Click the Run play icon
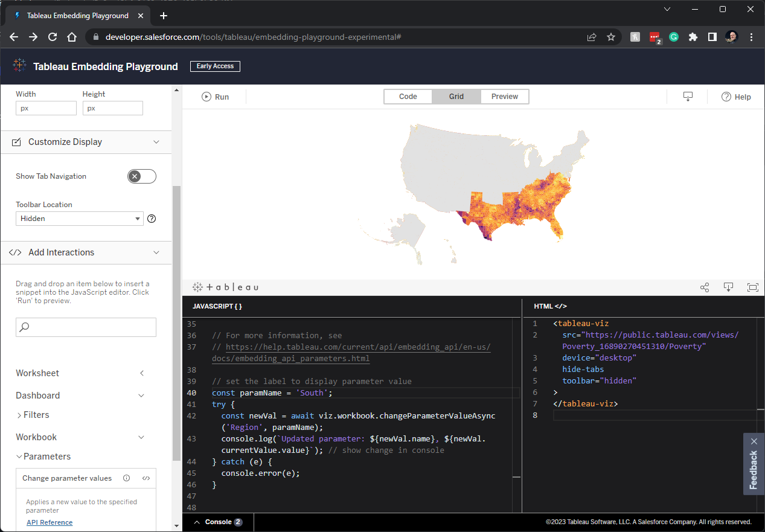 [206, 97]
